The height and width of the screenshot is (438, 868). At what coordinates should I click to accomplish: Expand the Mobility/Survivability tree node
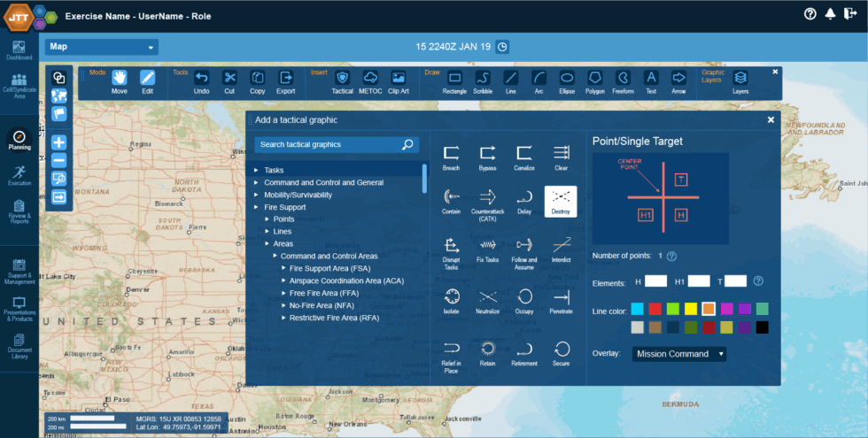[257, 195]
